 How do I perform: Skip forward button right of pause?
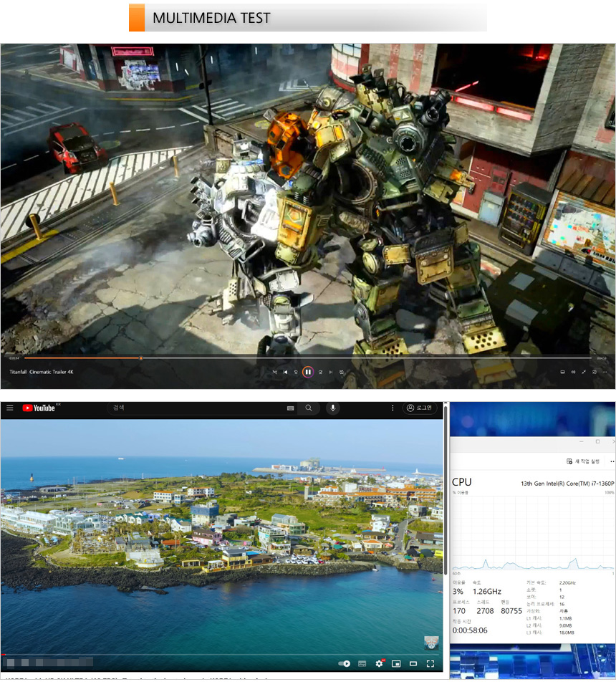pyautogui.click(x=321, y=372)
